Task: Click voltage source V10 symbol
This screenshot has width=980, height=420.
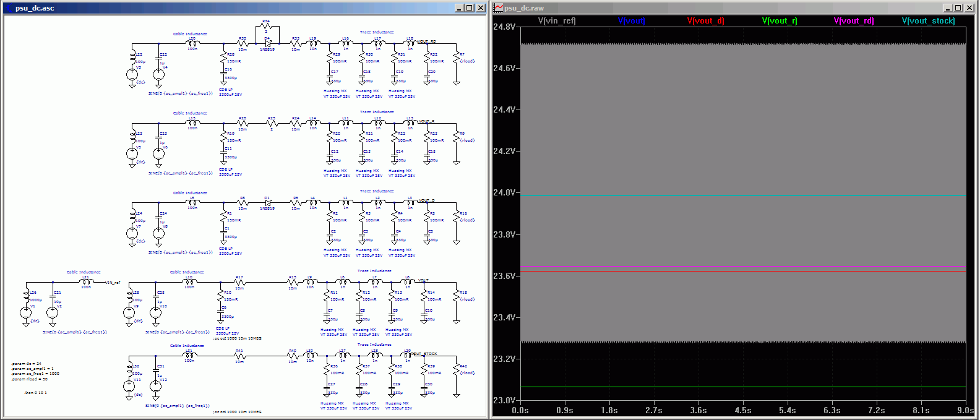Action: pyautogui.click(x=155, y=313)
